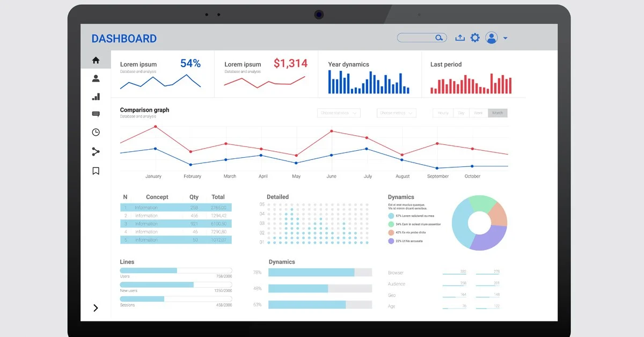Expand the arrow next to the profile avatar

505,37
